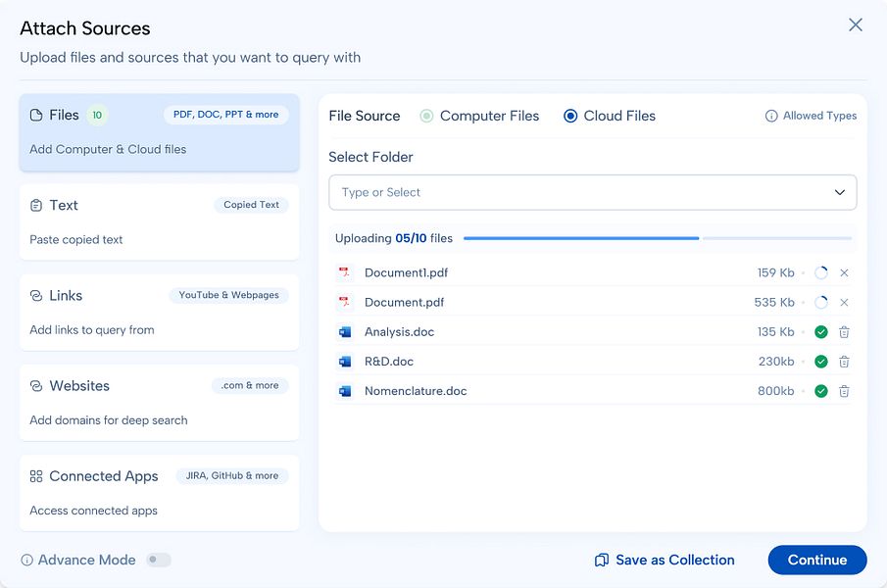This screenshot has width=887, height=588.
Task: Click the green checkmark for Analysis.doc
Action: [820, 332]
